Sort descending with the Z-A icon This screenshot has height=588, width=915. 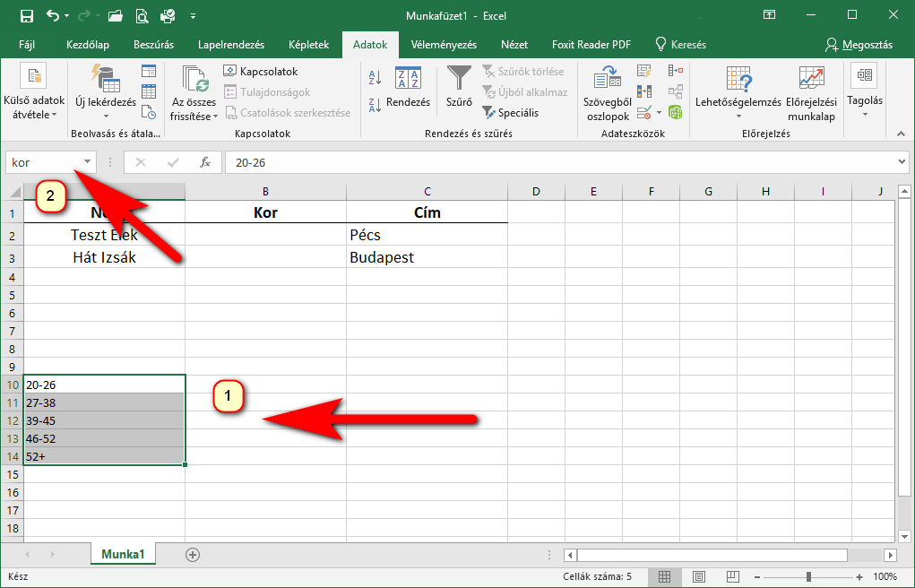[x=375, y=105]
